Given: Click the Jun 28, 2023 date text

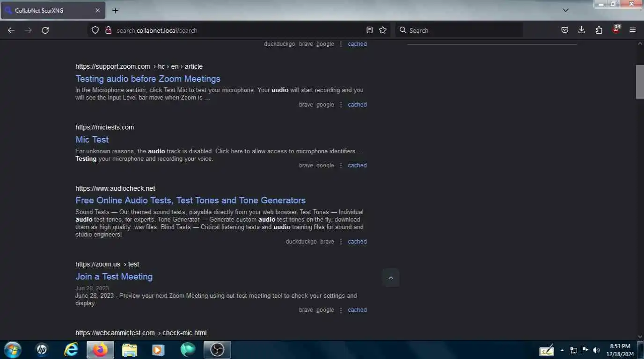Looking at the screenshot, I should point(92,288).
